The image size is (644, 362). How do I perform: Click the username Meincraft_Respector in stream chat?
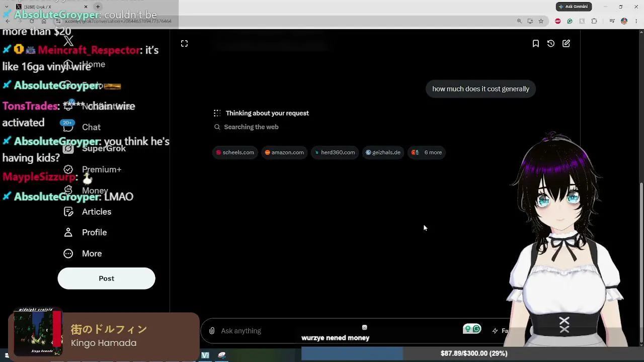89,50
